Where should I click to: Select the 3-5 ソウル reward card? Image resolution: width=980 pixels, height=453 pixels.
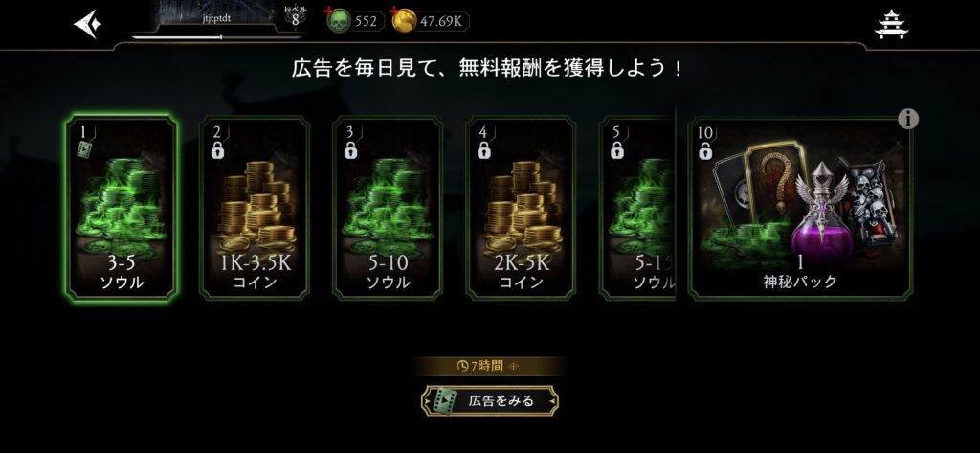tap(122, 209)
